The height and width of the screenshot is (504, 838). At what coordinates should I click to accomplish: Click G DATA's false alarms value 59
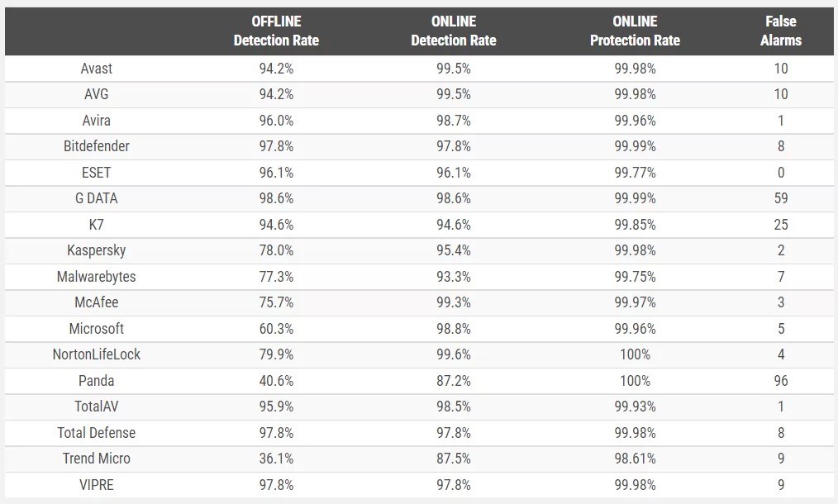coord(781,198)
